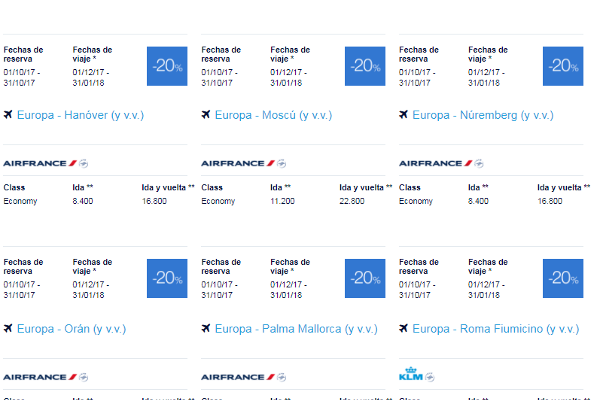Screen dimensions: 600x400
Task: Click the airplane icon beside Europa - Núremberg
Action: click(x=403, y=114)
